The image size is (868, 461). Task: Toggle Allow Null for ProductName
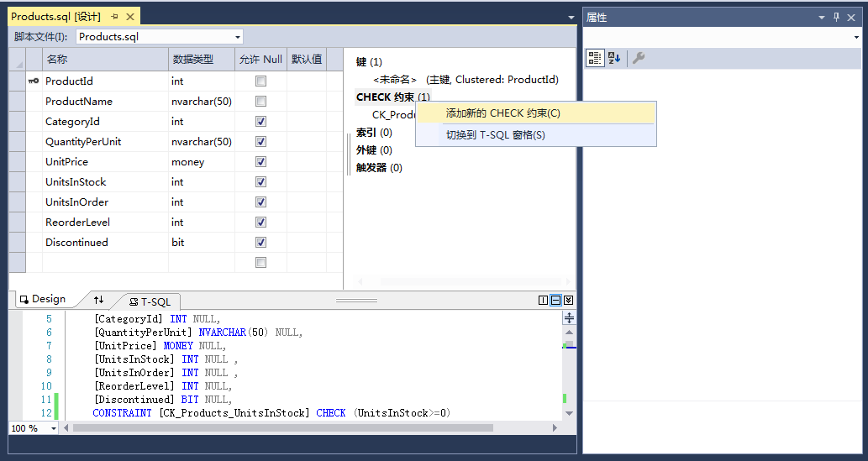tap(260, 102)
